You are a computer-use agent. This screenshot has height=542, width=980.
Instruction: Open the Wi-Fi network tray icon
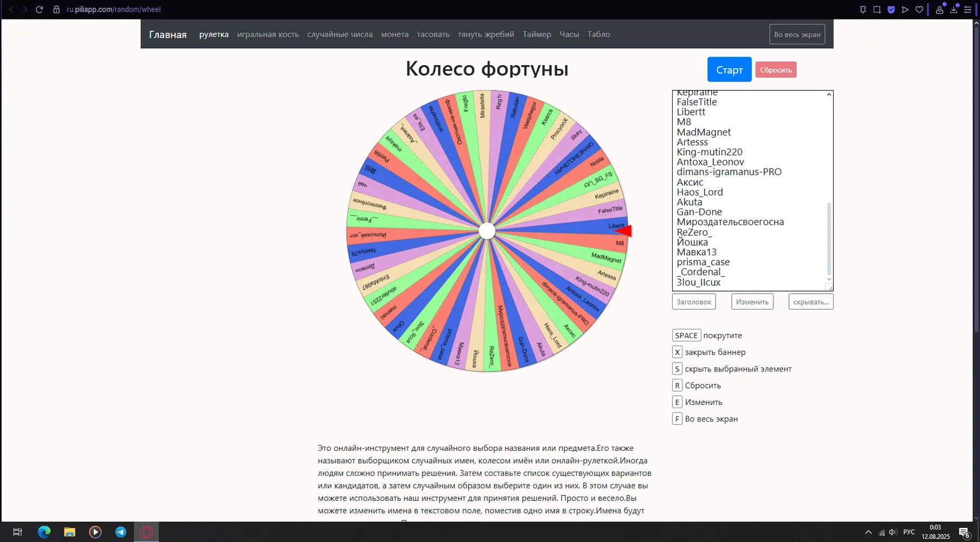coord(881,532)
